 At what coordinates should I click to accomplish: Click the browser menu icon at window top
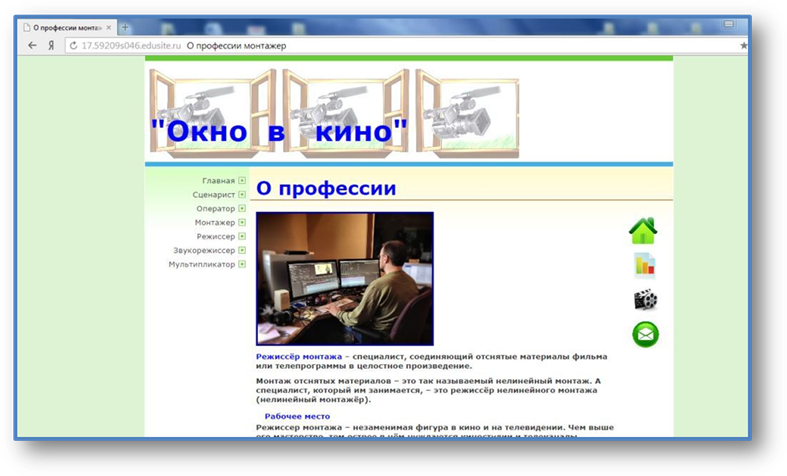(x=729, y=24)
